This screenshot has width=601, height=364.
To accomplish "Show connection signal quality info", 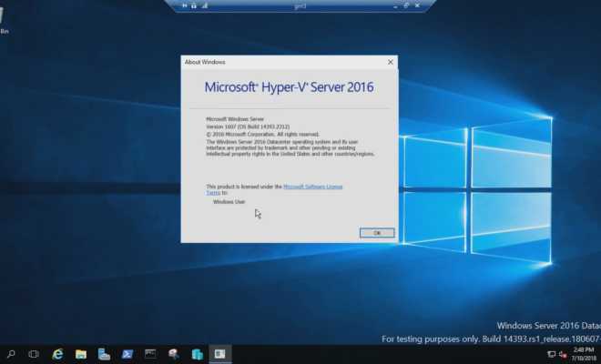I will 204,5.
